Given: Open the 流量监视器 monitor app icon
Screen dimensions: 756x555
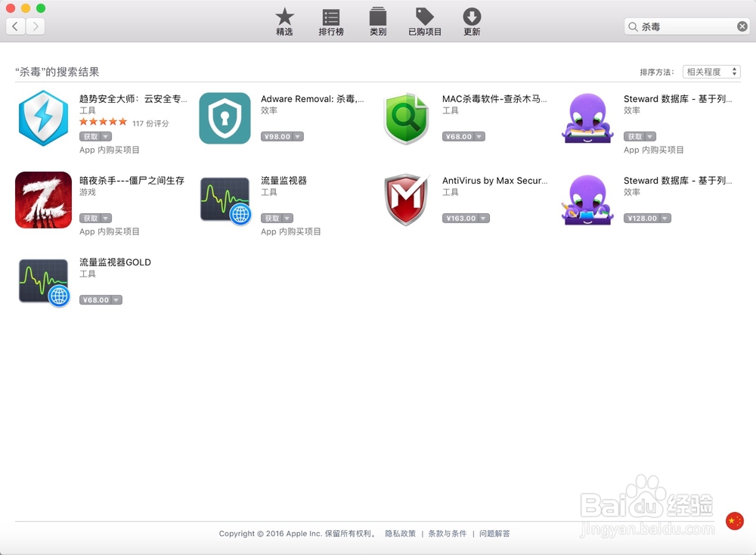Looking at the screenshot, I should tap(225, 200).
